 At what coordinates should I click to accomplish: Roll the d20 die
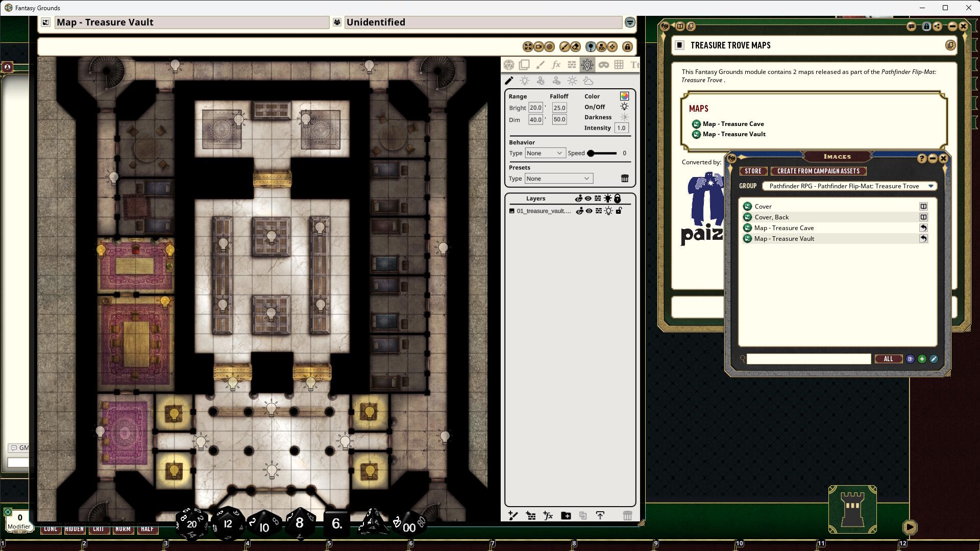click(x=191, y=523)
